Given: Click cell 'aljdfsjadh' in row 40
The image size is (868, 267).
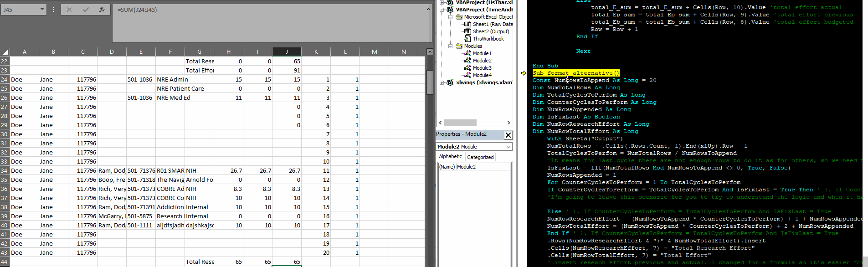Looking at the screenshot, I should point(170,225).
